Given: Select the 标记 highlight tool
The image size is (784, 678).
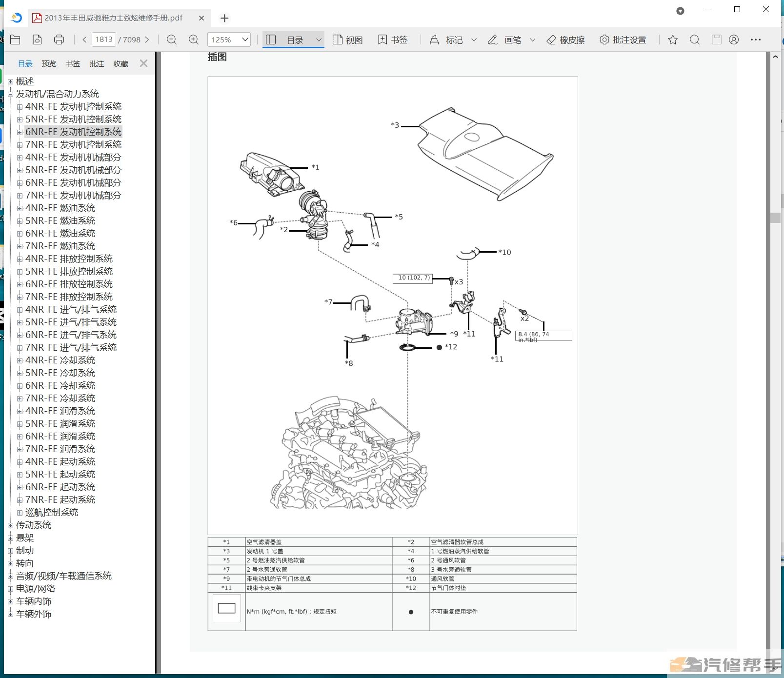Looking at the screenshot, I should [446, 40].
